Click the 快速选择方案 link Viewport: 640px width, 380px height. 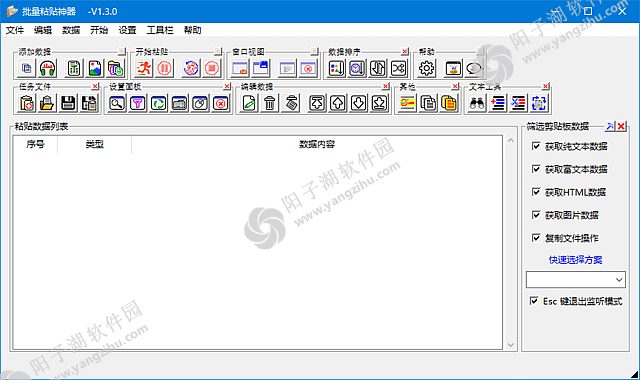pyautogui.click(x=576, y=260)
